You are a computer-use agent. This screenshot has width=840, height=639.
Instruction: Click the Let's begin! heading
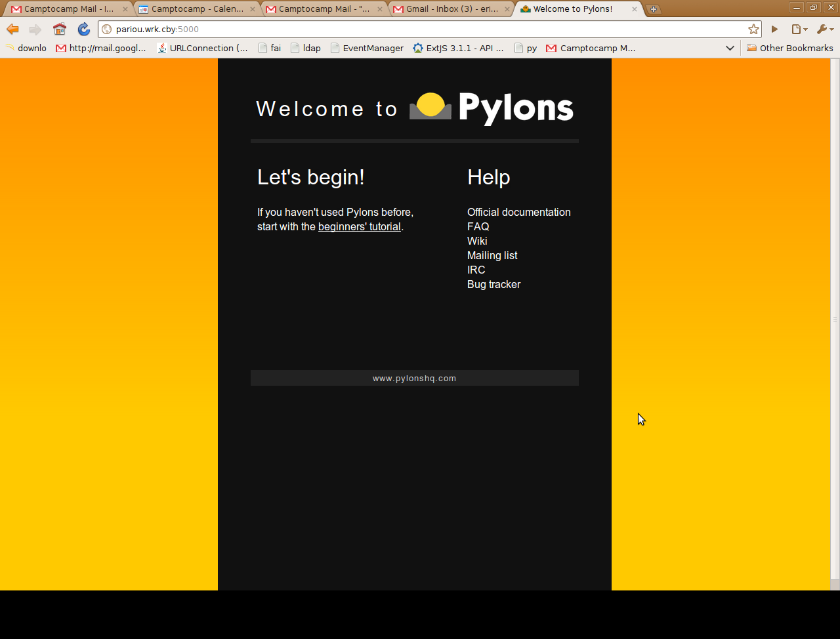[x=310, y=177]
